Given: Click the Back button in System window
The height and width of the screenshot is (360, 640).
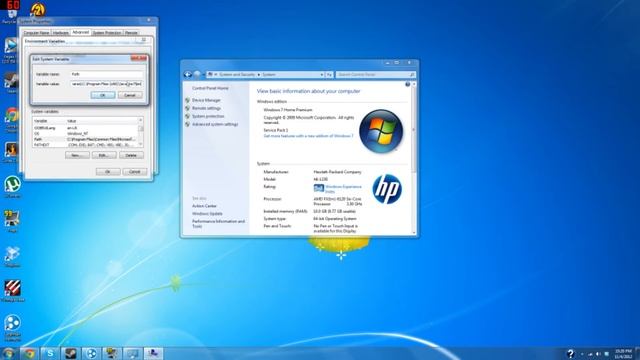Looking at the screenshot, I should pyautogui.click(x=188, y=75).
